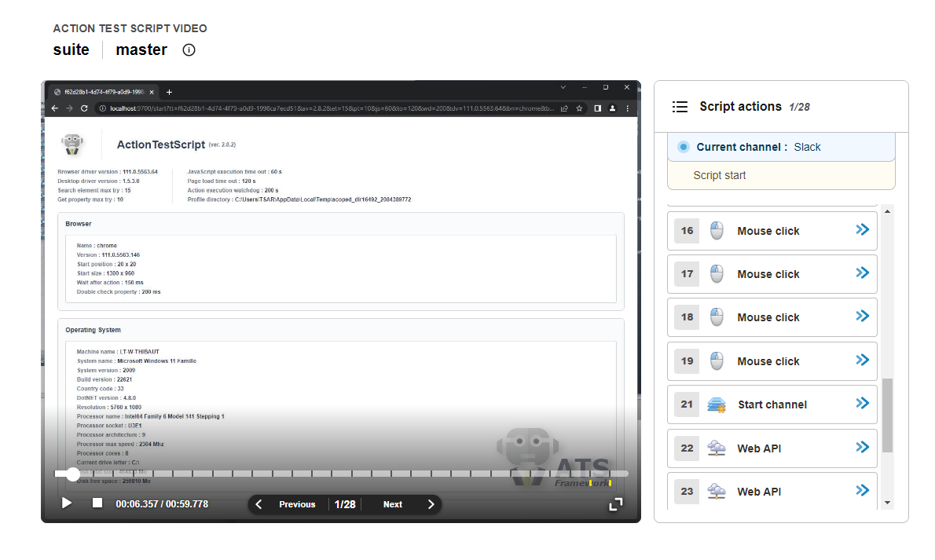Viewport: 935px width, 560px height.
Task: Click the Web API cloud icon on action 22
Action: (716, 448)
